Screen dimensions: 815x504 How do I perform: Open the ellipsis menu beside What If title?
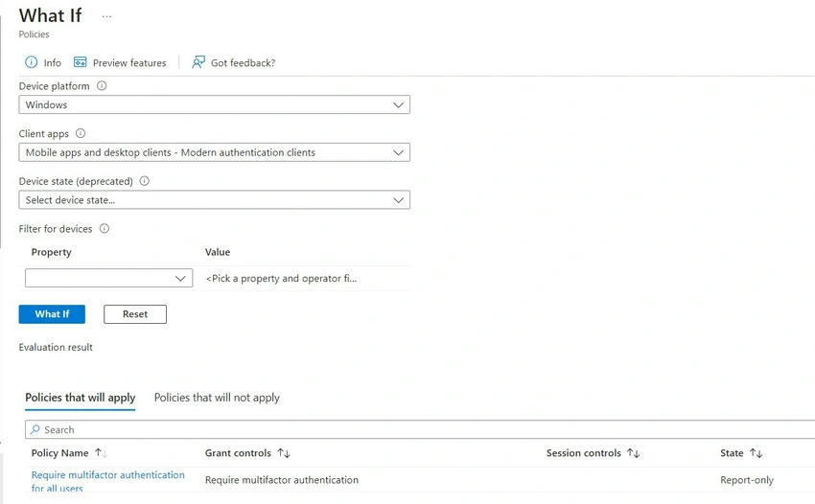point(106,16)
